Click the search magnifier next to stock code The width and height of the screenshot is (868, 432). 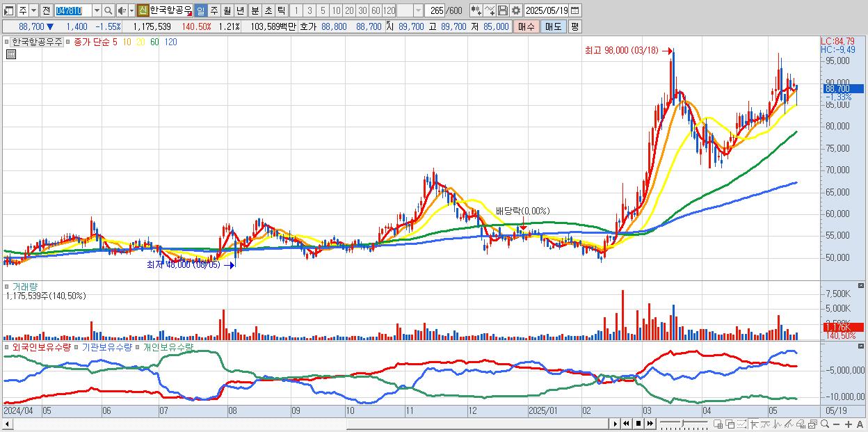coord(108,10)
